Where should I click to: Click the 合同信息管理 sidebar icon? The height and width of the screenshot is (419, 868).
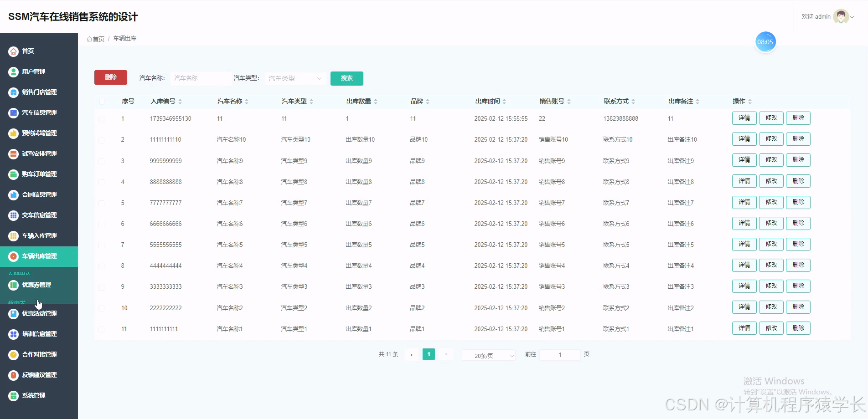tap(14, 195)
